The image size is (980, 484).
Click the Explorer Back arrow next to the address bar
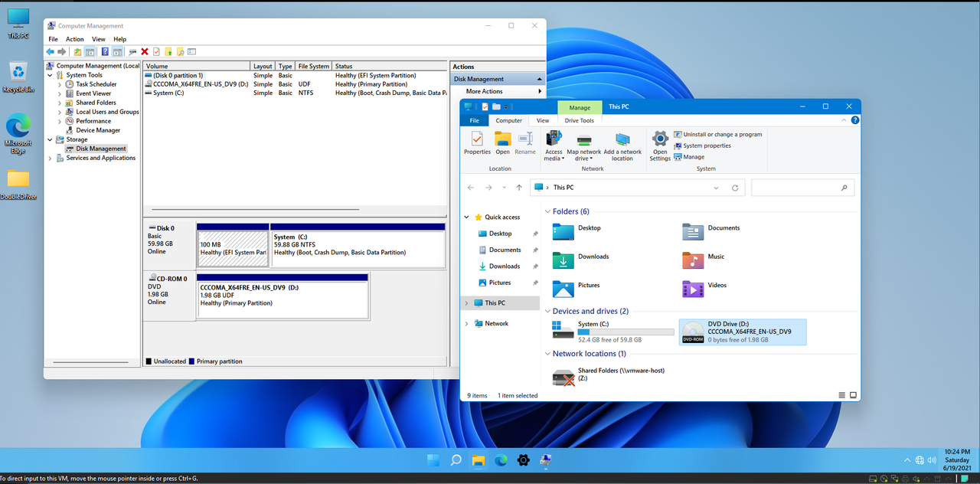pyautogui.click(x=471, y=188)
